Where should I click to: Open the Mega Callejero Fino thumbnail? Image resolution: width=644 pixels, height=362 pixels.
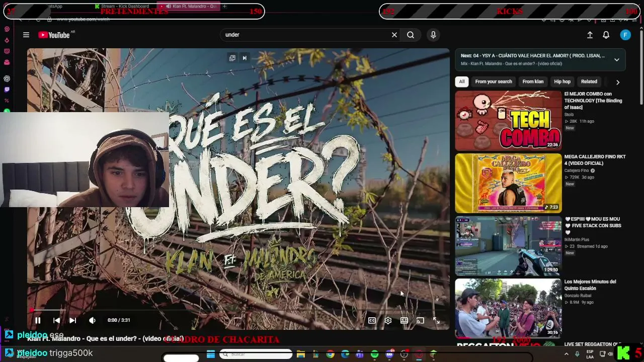pyautogui.click(x=508, y=183)
